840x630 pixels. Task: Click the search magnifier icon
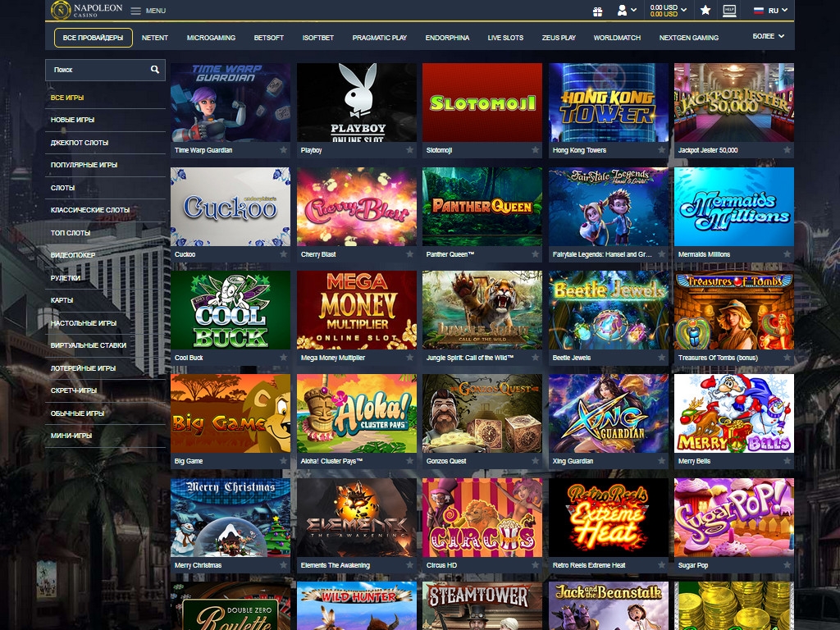155,70
